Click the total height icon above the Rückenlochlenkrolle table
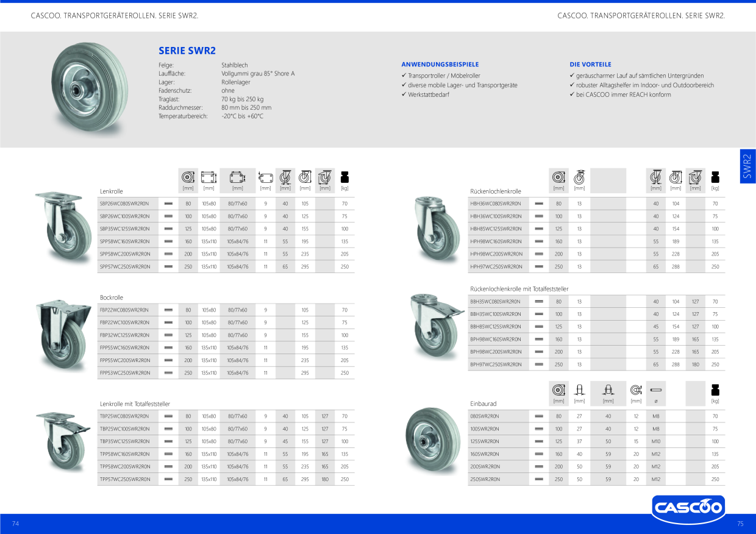The image size is (756, 534). click(676, 177)
